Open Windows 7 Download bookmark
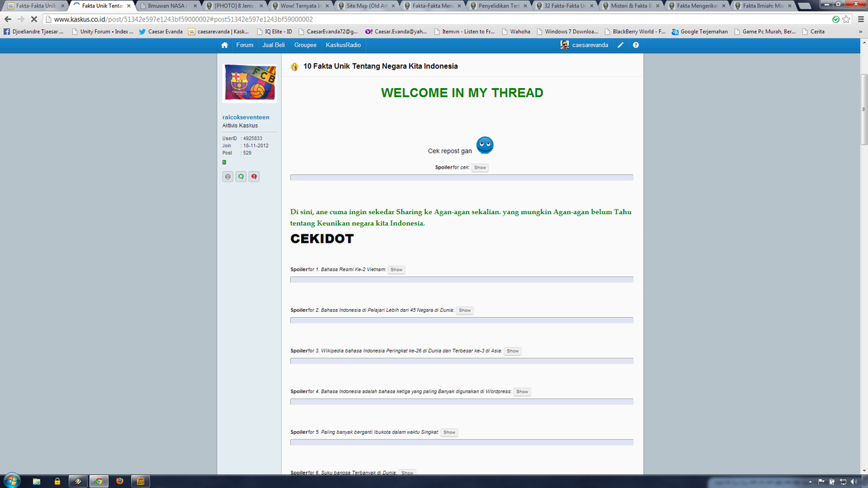 pos(567,31)
